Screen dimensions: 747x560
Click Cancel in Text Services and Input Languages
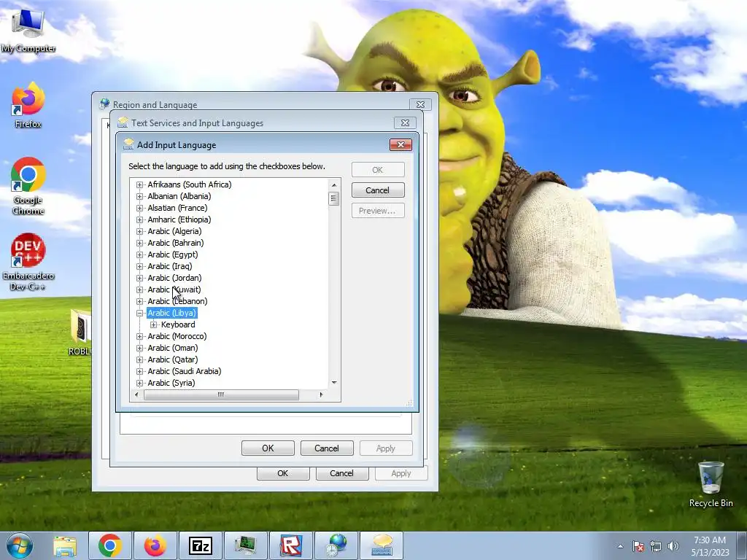(x=327, y=448)
